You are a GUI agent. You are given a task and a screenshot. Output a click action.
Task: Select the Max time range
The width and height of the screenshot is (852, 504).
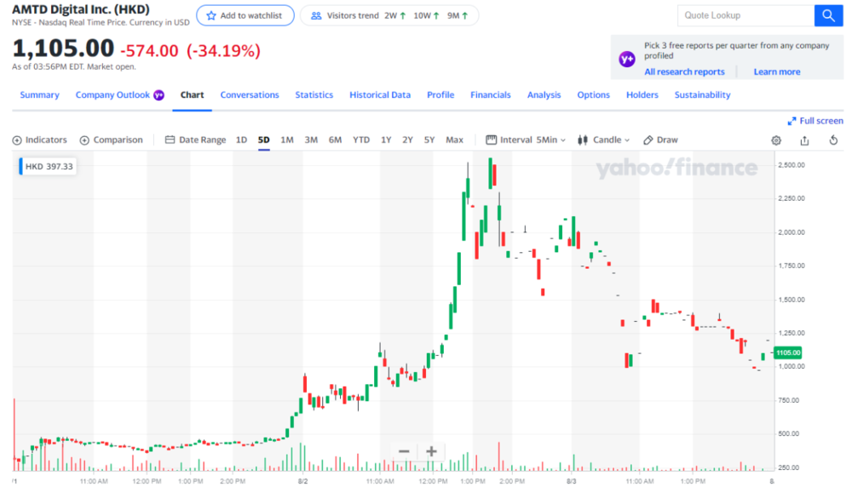pyautogui.click(x=454, y=140)
